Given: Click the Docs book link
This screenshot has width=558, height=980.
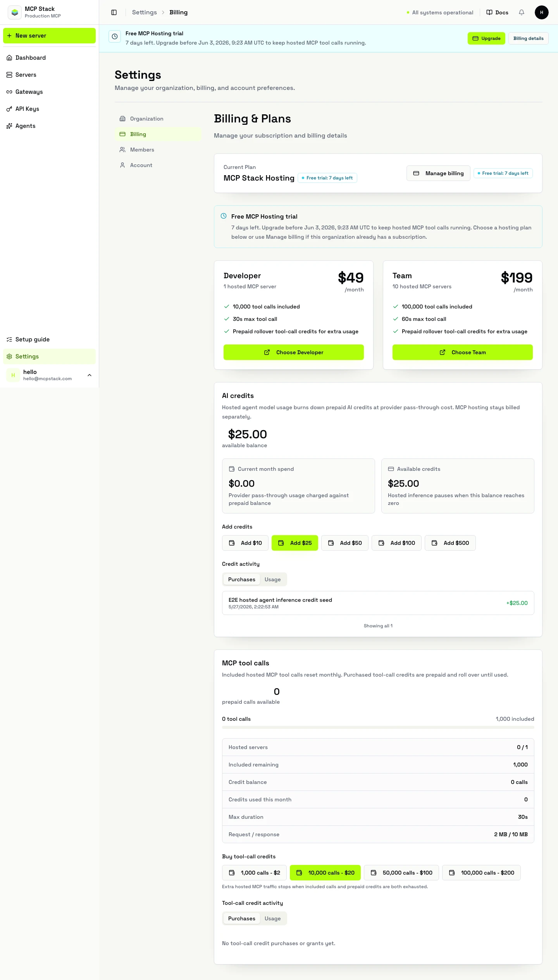Looking at the screenshot, I should tap(498, 12).
